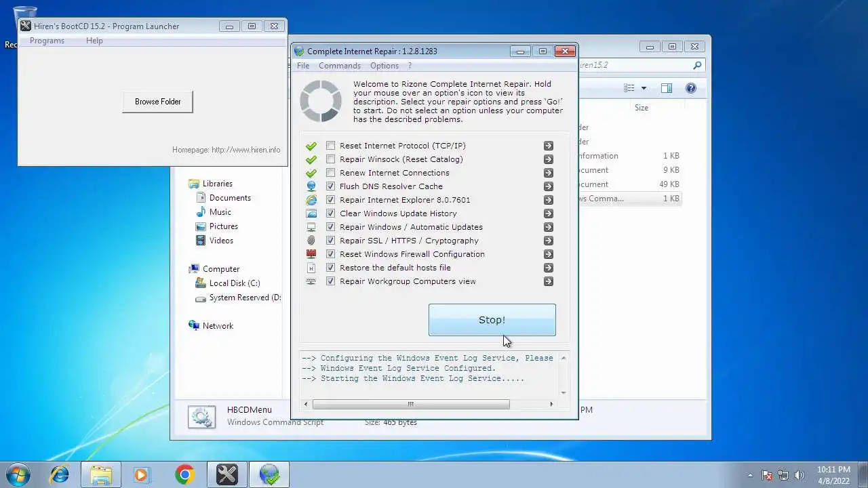
Task: Open Internet Explorer from the taskbar
Action: click(60, 474)
